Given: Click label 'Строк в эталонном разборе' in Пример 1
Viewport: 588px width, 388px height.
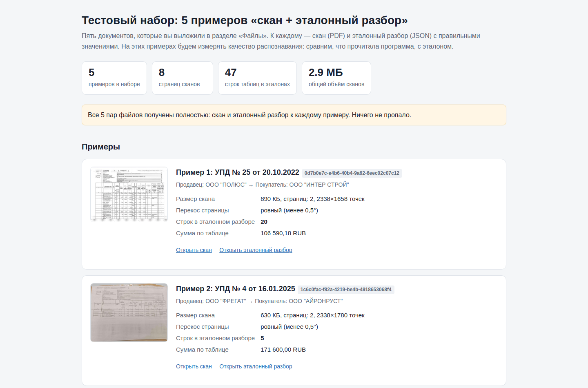Looking at the screenshot, I should pyautogui.click(x=216, y=222).
